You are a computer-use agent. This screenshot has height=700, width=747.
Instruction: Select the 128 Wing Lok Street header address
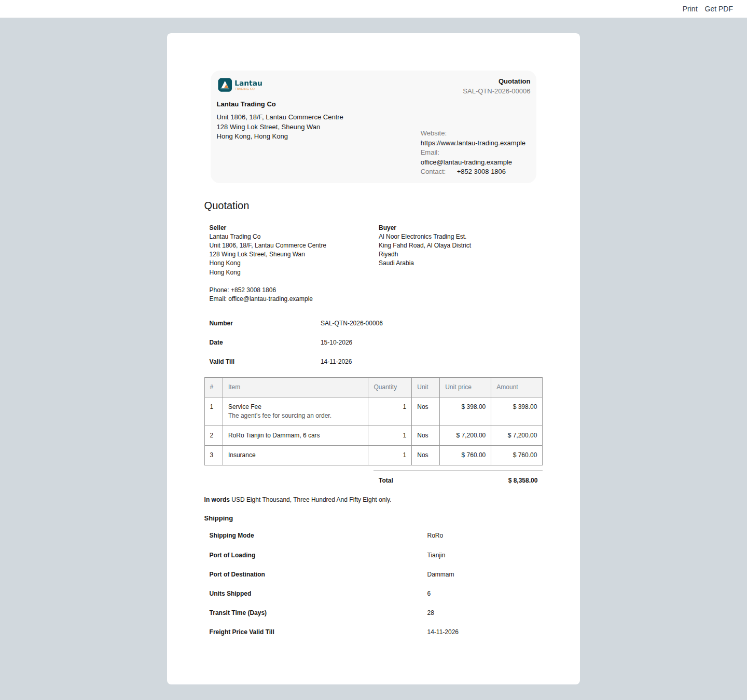pos(268,127)
